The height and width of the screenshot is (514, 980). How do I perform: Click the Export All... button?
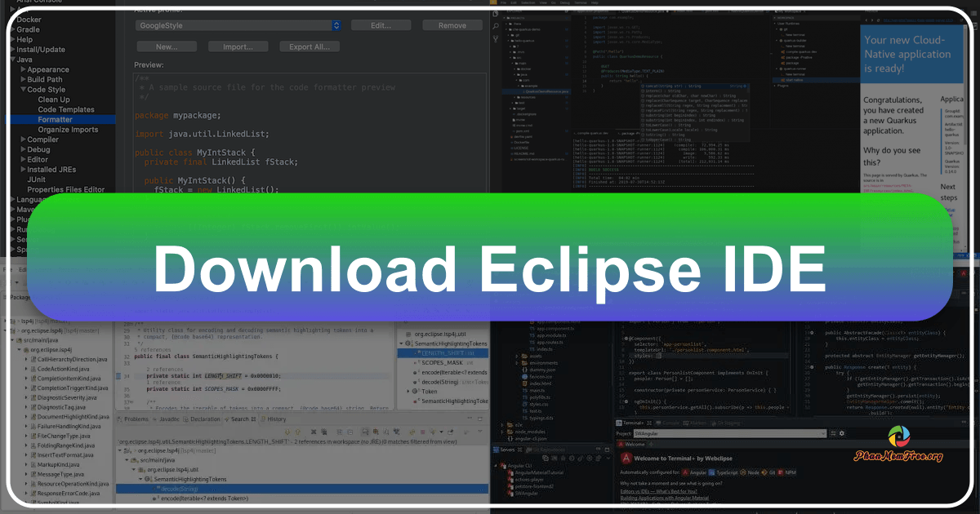pyautogui.click(x=309, y=46)
